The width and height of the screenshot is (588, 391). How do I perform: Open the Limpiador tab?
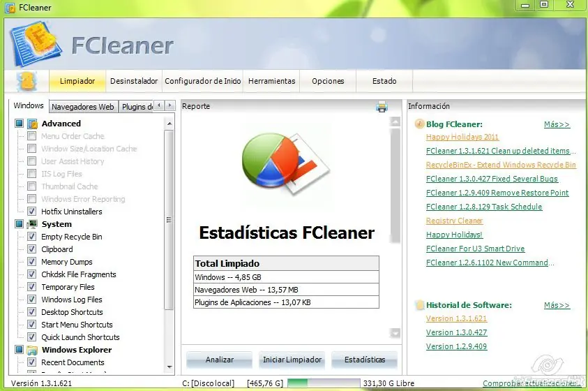[x=77, y=81]
